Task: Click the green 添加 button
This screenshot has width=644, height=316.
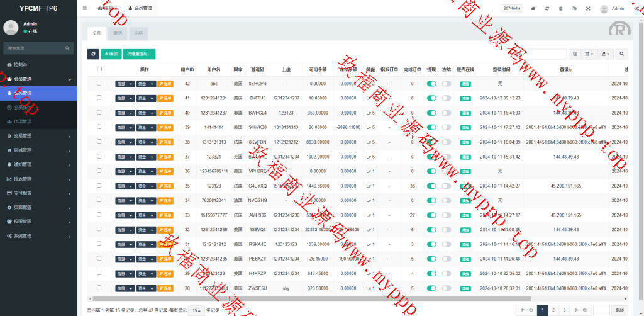Action: pyautogui.click(x=111, y=55)
